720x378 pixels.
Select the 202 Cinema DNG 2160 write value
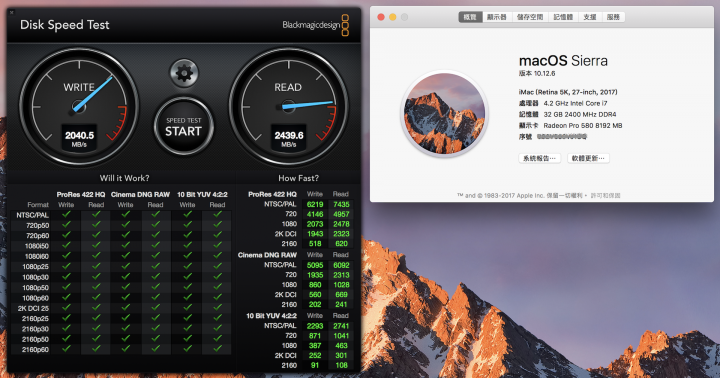315,305
